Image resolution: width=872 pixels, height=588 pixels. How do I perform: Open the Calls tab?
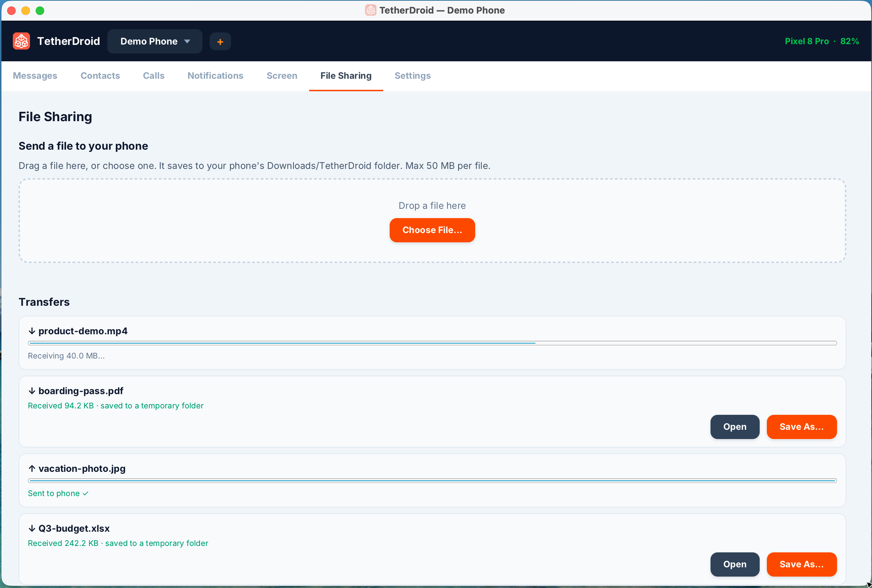coord(154,76)
